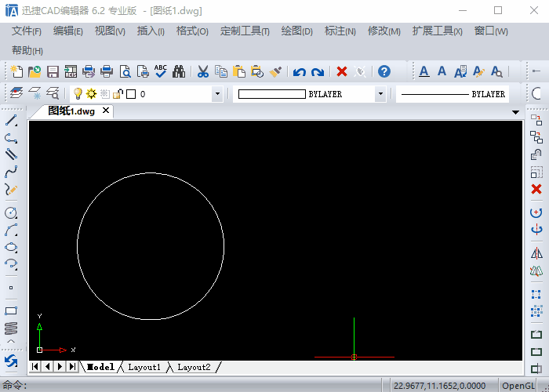Undo the last action
The height and width of the screenshot is (392, 549).
(300, 72)
